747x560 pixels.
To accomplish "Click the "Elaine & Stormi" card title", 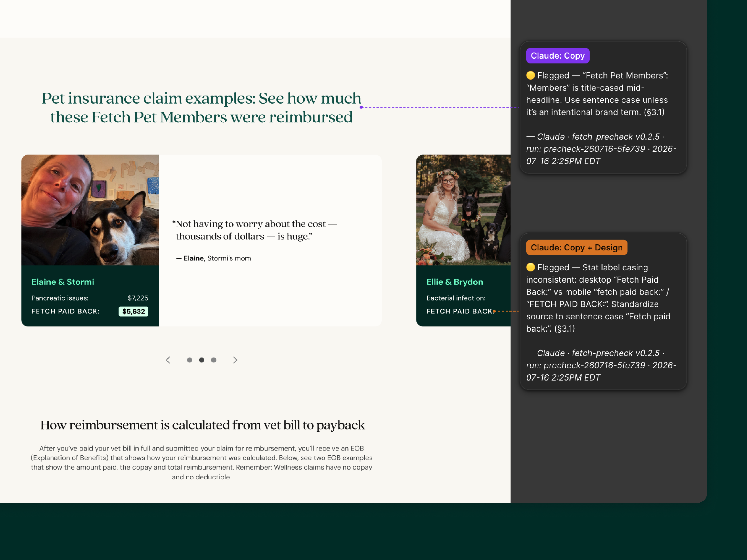I will [63, 282].
